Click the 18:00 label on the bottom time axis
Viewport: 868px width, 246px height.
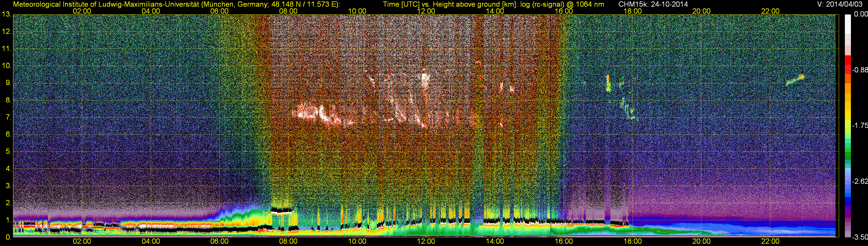[x=632, y=241]
